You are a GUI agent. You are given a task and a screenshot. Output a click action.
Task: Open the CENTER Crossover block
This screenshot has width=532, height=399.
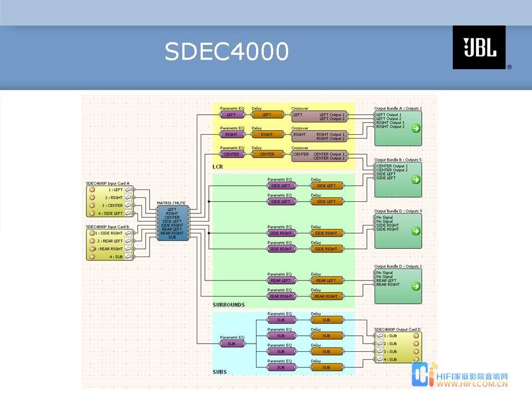319,156
